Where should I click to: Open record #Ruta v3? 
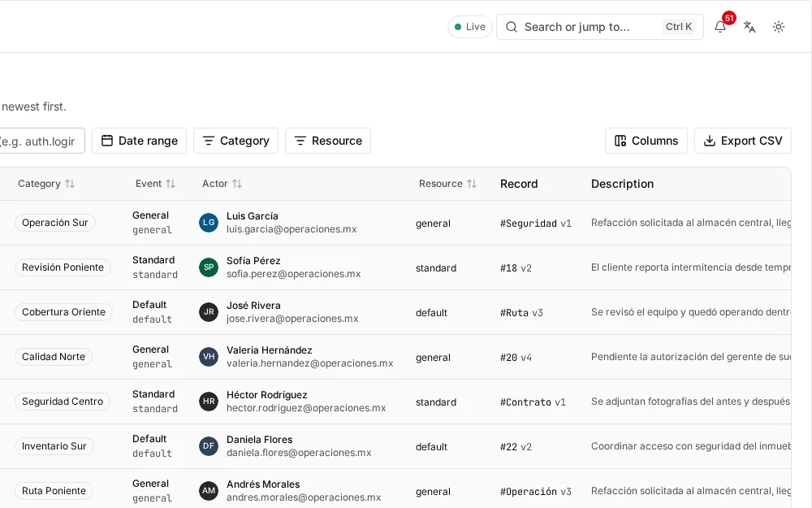click(x=521, y=313)
